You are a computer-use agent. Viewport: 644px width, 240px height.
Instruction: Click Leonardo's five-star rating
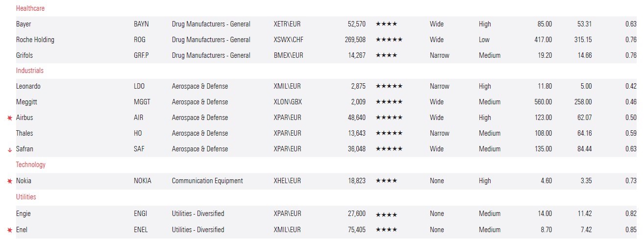[x=389, y=86]
